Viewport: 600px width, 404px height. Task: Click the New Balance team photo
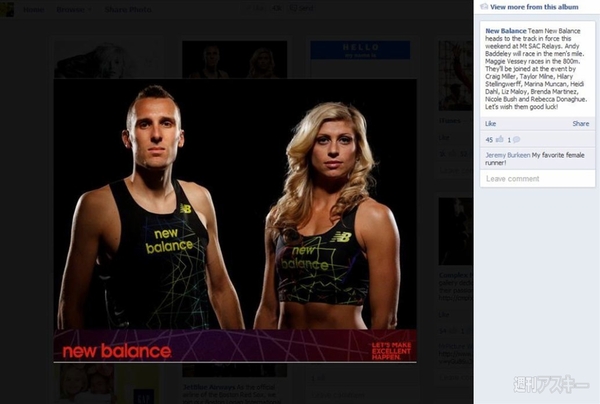pyautogui.click(x=235, y=220)
